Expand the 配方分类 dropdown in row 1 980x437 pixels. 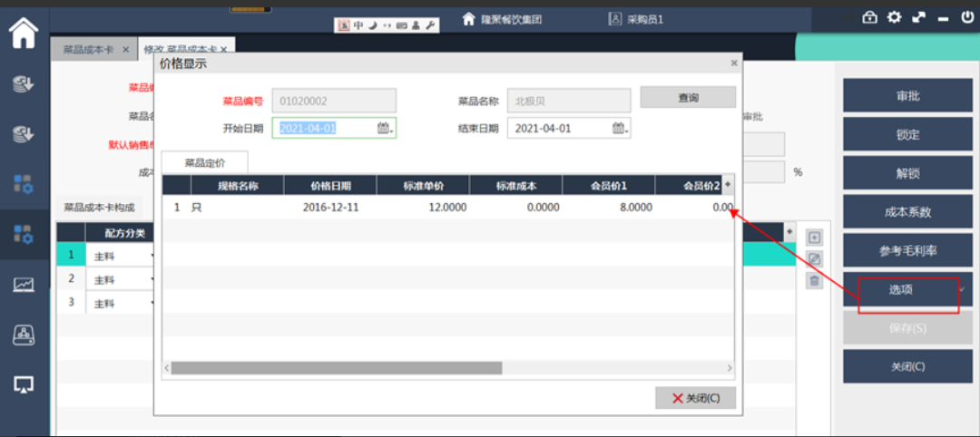151,257
